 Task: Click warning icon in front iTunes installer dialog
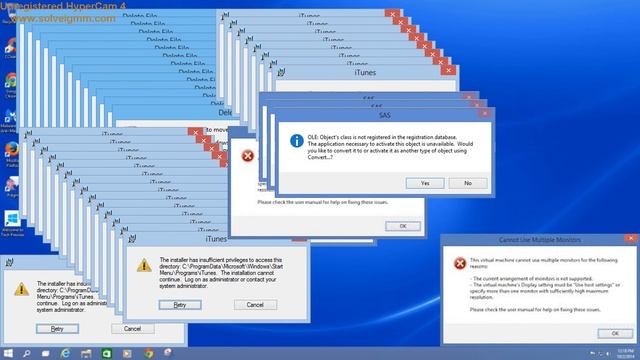click(x=144, y=265)
